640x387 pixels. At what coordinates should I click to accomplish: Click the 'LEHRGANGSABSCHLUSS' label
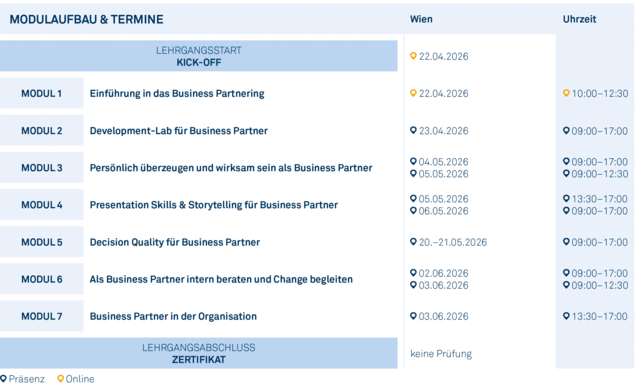199,347
